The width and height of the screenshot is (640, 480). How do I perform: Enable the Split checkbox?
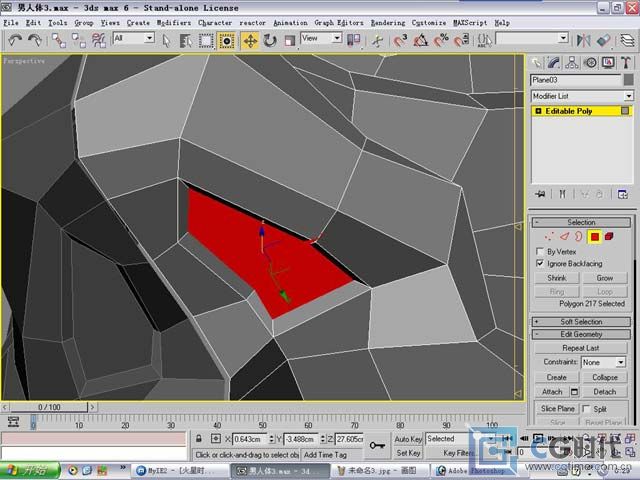pyautogui.click(x=587, y=409)
